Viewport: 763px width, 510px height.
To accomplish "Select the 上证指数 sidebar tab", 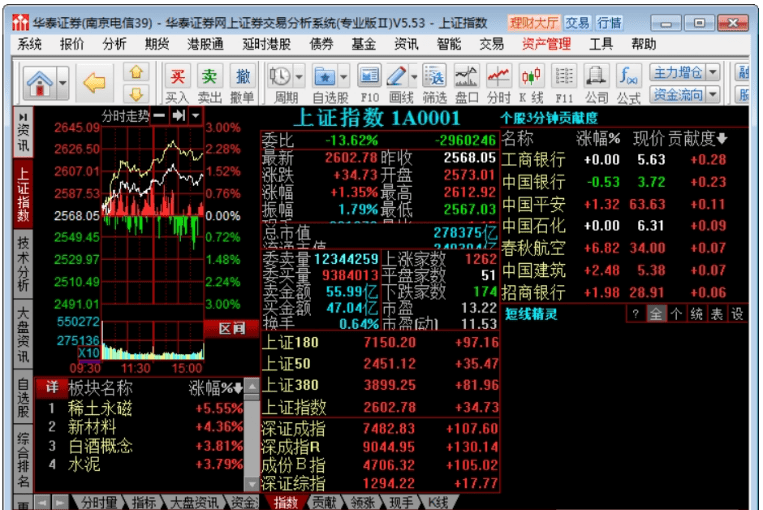I will coord(23,193).
